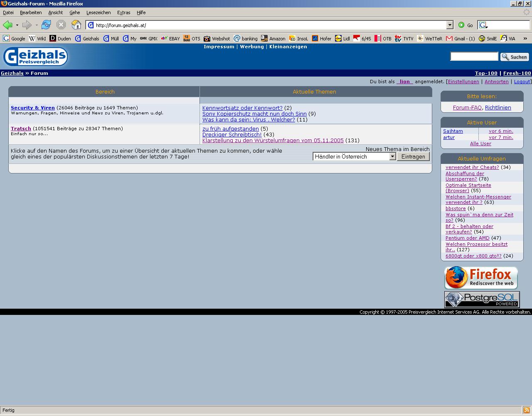Open the Ansicht menu
The height and width of the screenshot is (416, 532).
56,12
